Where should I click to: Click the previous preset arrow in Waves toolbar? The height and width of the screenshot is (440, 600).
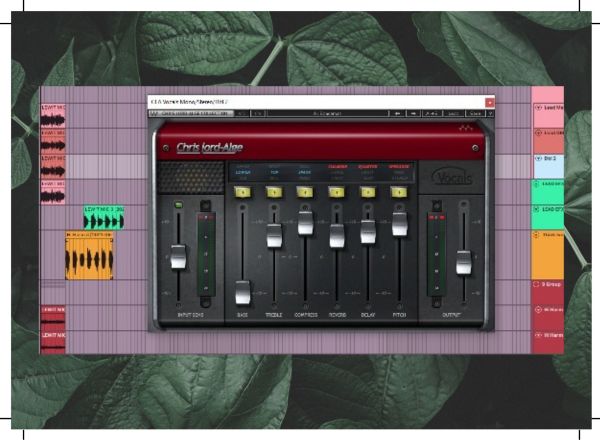coord(399,114)
